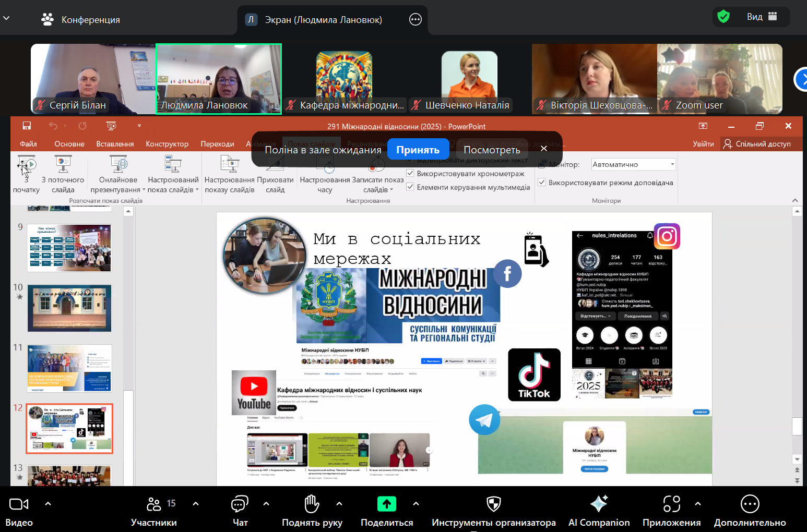Image resolution: width=807 pixels, height=532 pixels.
Task: Open host tools shield icon
Action: click(493, 504)
